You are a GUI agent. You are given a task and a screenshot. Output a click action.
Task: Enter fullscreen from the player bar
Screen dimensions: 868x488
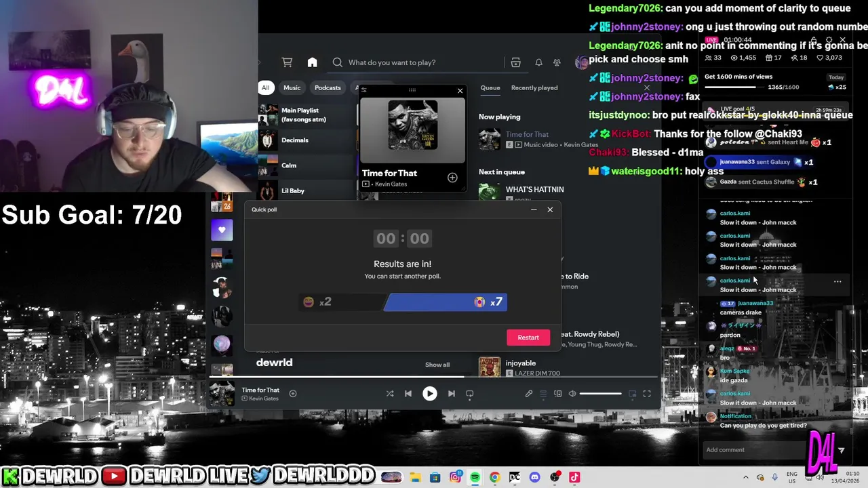(x=647, y=393)
